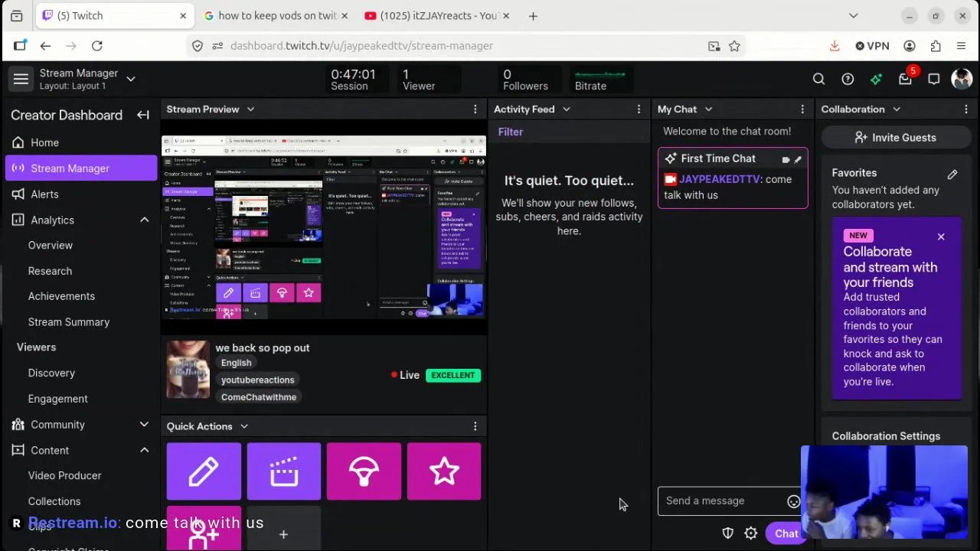Screen dimensions: 980x551
Task: Open Engagement under Viewers
Action: tap(58, 399)
